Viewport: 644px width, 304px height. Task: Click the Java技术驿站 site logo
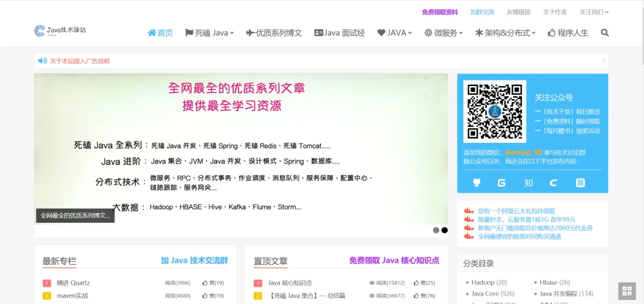60,30
